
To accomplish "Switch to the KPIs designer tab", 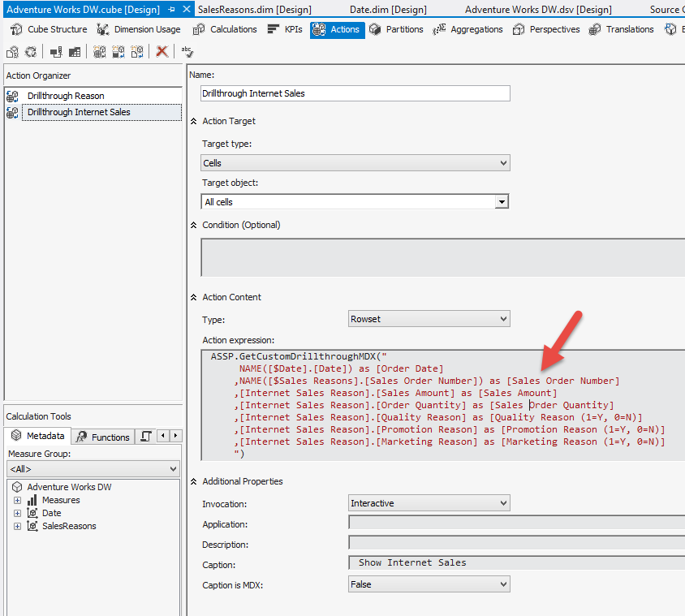I will point(285,29).
